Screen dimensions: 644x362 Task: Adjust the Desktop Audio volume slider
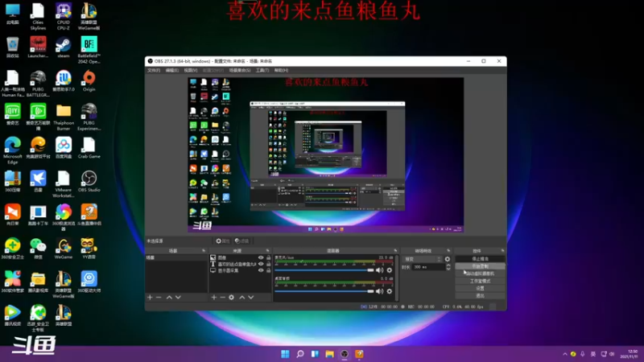tap(324, 291)
